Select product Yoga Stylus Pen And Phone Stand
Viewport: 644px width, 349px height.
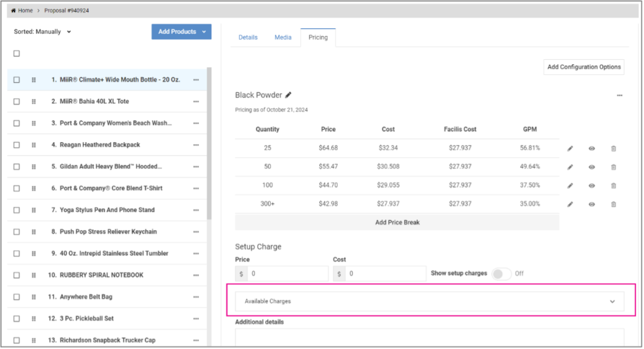[107, 210]
